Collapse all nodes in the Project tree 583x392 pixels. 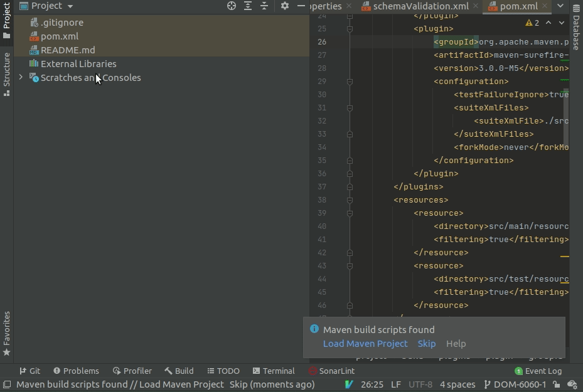pos(264,6)
